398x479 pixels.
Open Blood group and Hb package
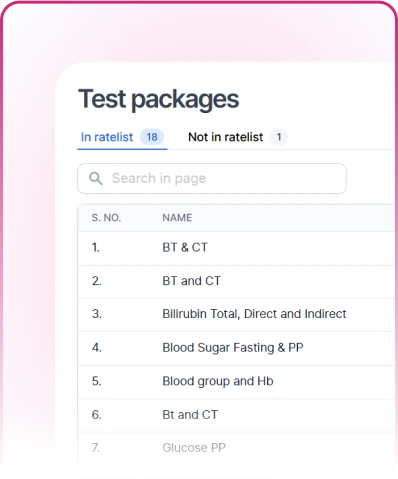(x=218, y=381)
